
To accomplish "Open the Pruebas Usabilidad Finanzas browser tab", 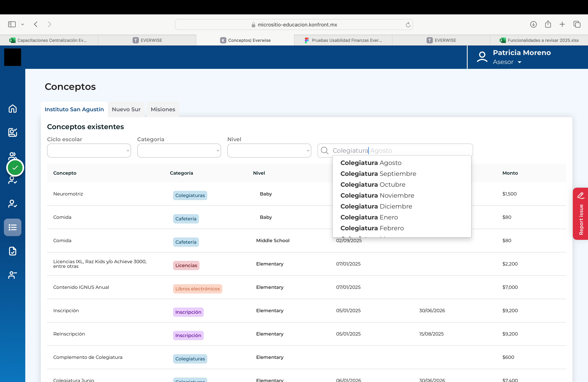I will (x=343, y=40).
